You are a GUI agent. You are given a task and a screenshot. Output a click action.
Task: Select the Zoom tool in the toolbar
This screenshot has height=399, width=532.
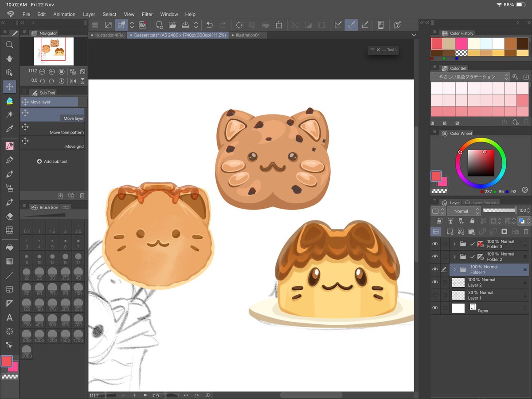tap(9, 44)
